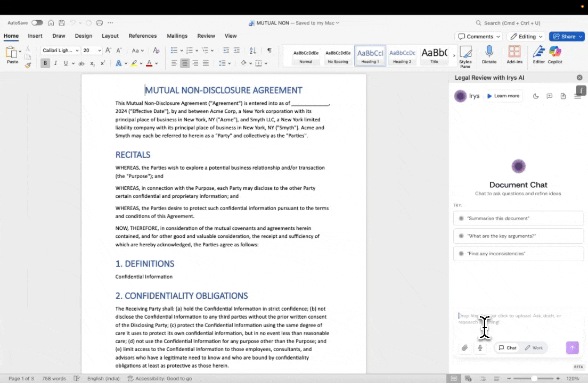Click Learn more in Irys panel

[503, 96]
